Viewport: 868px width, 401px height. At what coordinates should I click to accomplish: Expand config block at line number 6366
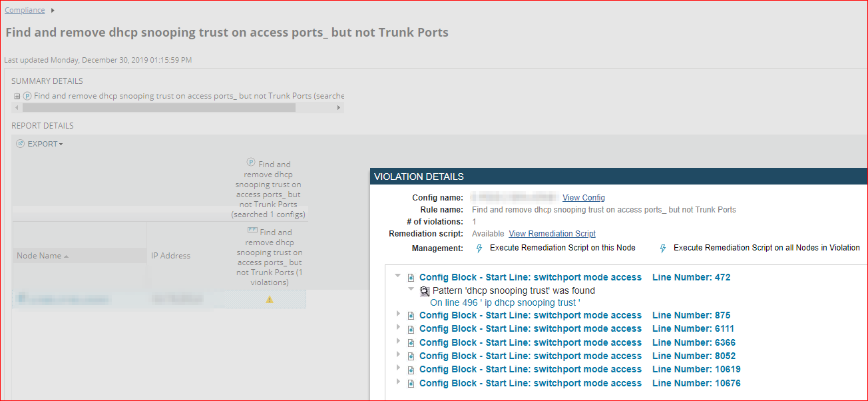point(399,341)
